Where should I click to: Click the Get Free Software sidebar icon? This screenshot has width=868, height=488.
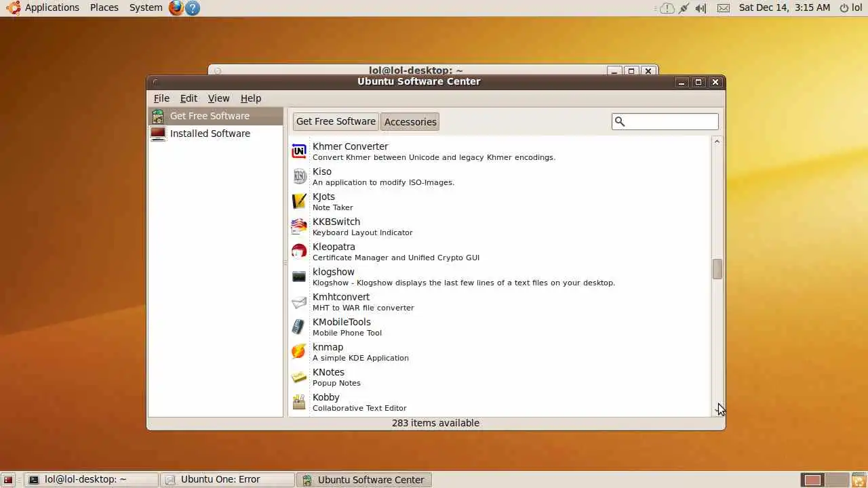click(x=158, y=116)
